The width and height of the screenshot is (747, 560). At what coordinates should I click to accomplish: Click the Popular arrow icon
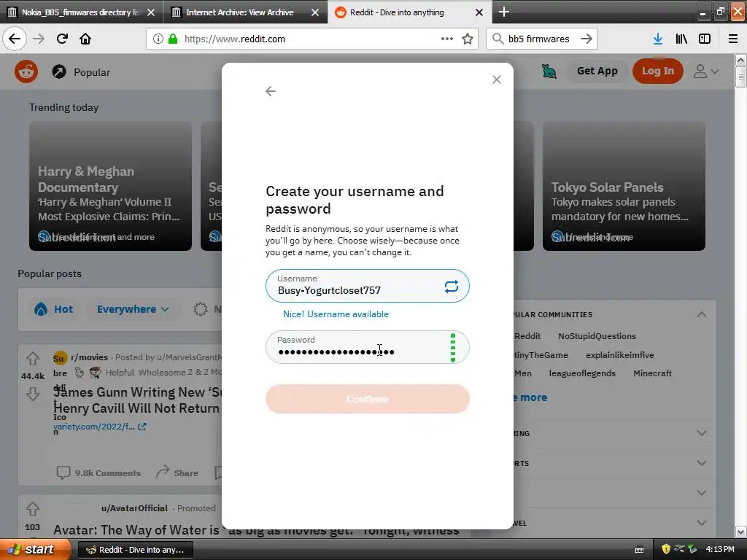(59, 72)
